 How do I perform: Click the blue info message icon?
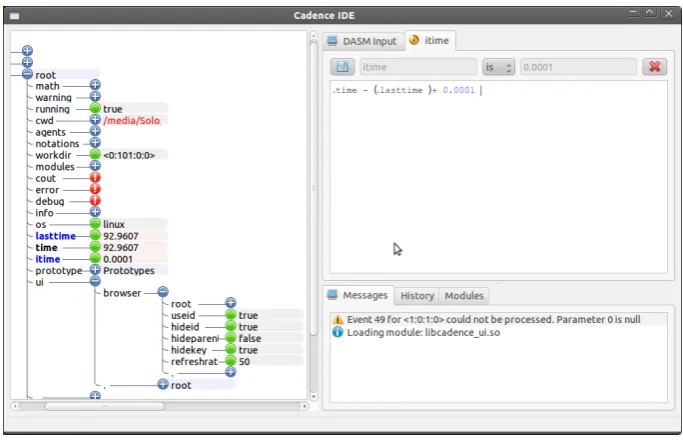pyautogui.click(x=338, y=332)
